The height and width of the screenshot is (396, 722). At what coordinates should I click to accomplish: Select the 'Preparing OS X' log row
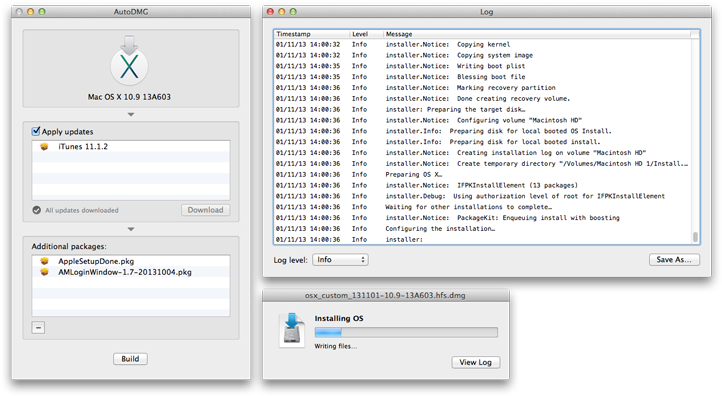(483, 175)
